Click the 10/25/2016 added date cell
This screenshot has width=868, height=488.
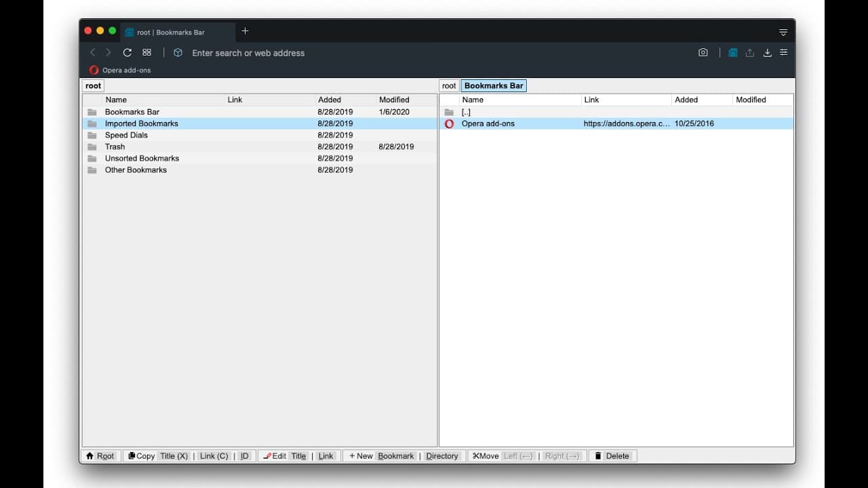pyautogui.click(x=694, y=123)
